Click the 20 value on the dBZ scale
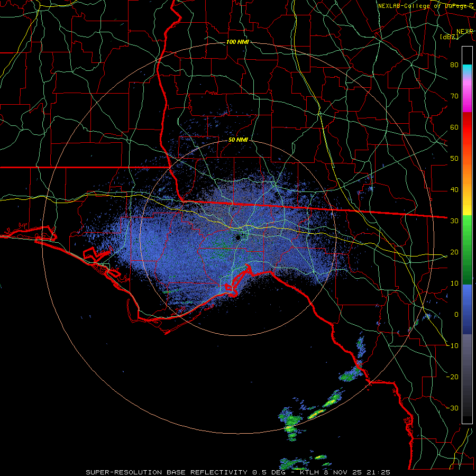This screenshot has height=476, width=476. coord(454,252)
